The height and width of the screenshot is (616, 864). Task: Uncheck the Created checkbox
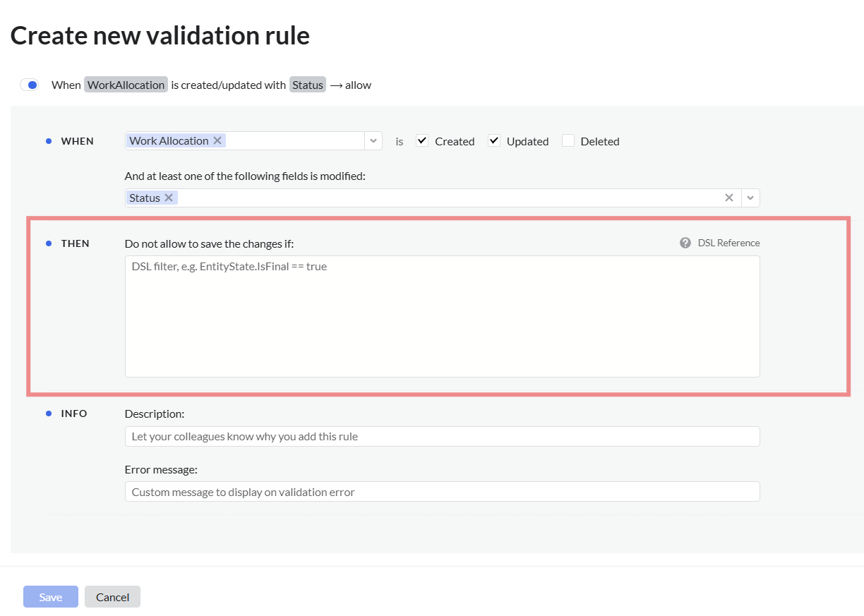422,140
